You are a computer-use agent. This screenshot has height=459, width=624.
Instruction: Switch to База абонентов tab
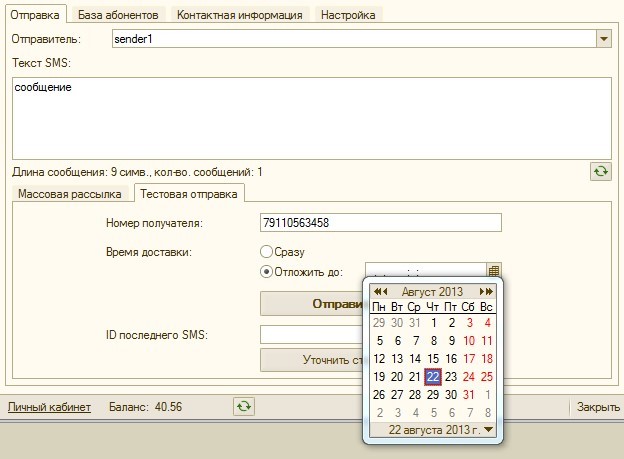pos(118,15)
